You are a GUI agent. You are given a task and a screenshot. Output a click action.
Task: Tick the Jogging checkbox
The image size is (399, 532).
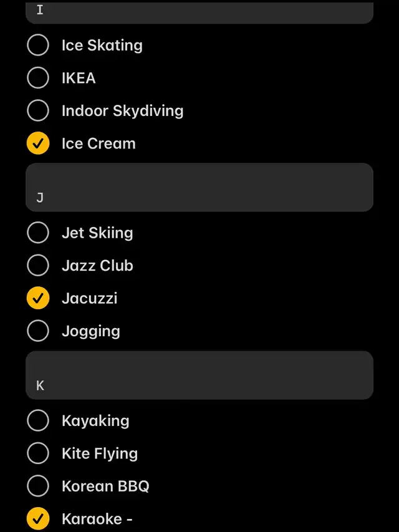pyautogui.click(x=38, y=331)
